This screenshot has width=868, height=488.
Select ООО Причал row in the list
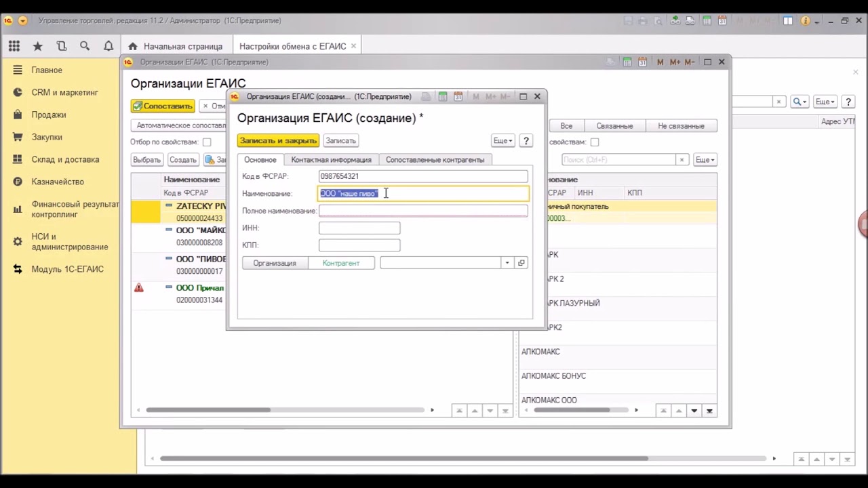(178, 293)
